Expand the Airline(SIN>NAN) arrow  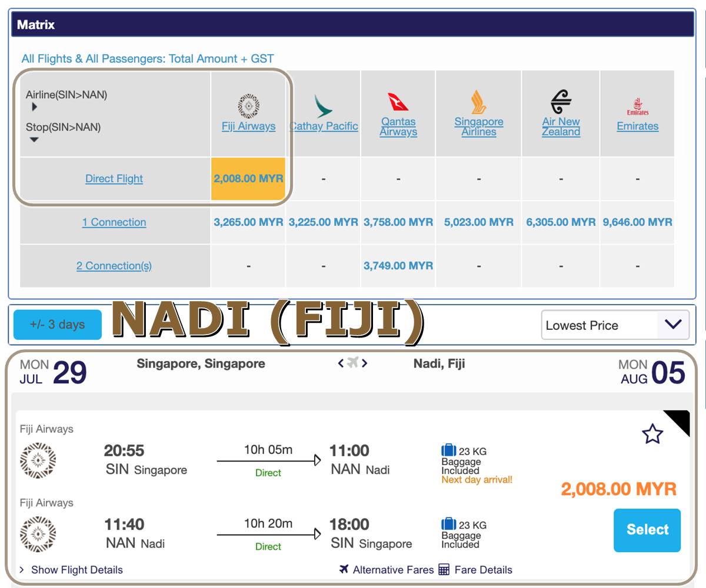pyautogui.click(x=34, y=107)
